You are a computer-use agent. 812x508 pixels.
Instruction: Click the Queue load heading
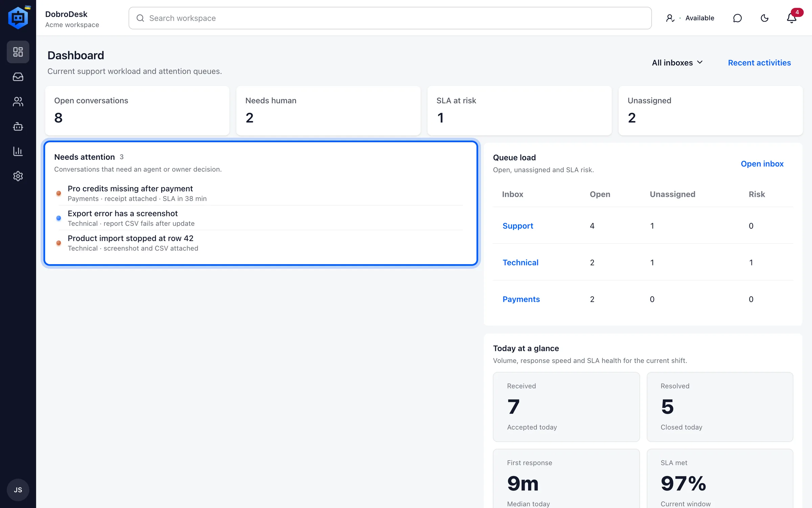(514, 157)
